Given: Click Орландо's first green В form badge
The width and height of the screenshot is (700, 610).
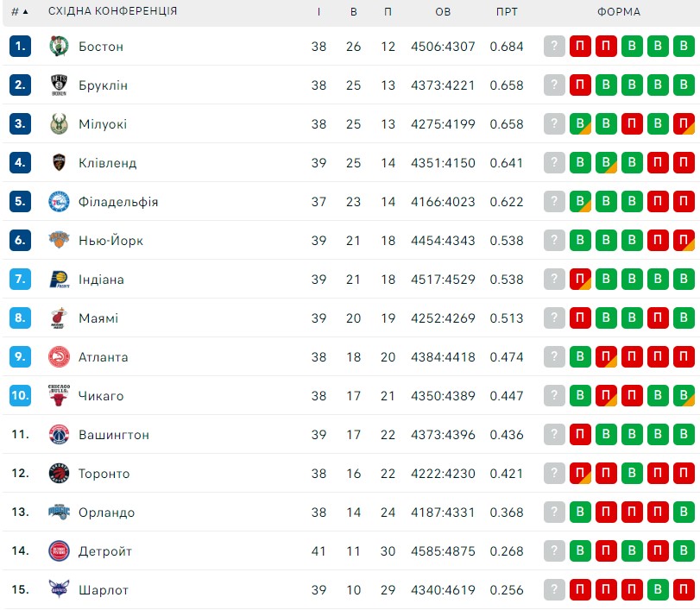Looking at the screenshot, I should point(580,512).
